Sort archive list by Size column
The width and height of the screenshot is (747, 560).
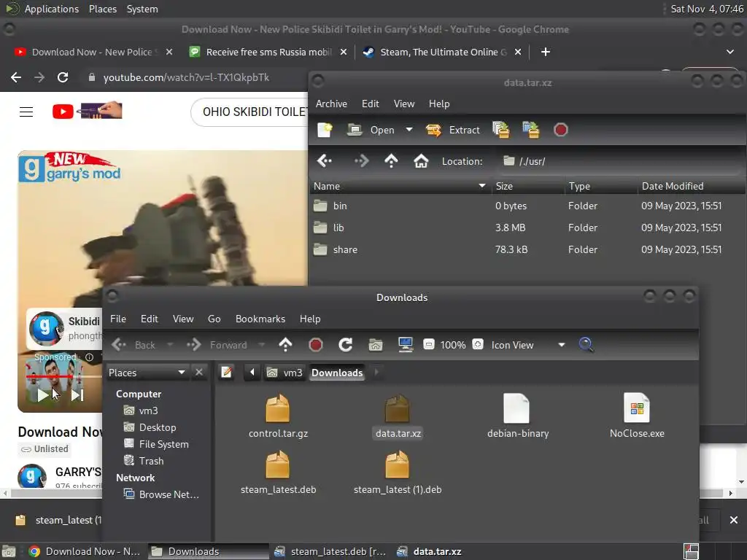pos(527,186)
